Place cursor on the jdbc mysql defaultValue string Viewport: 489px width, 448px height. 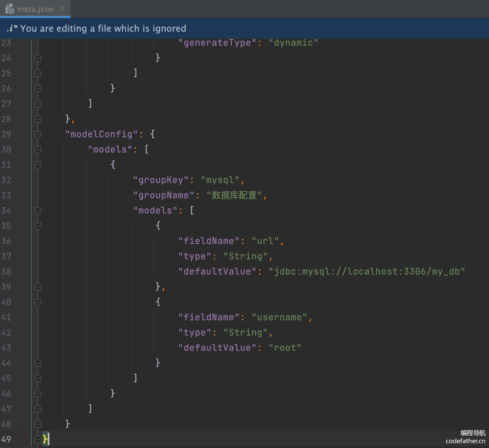click(x=366, y=271)
